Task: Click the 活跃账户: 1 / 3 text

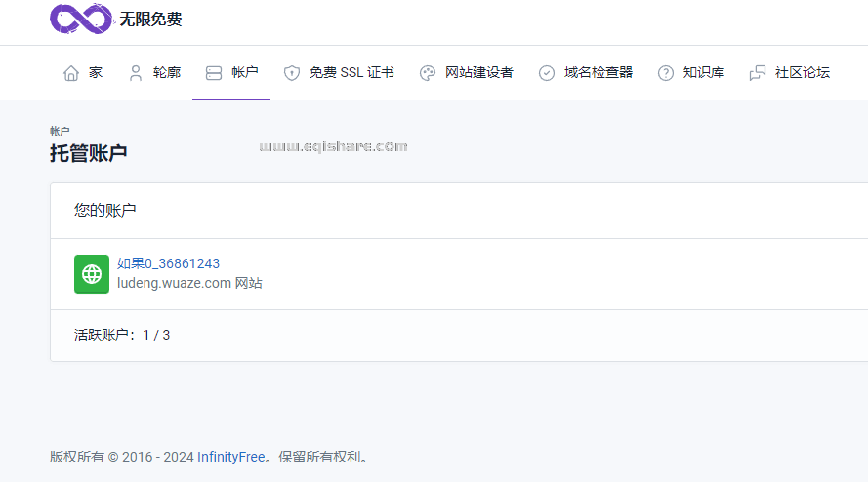Action: [x=122, y=335]
